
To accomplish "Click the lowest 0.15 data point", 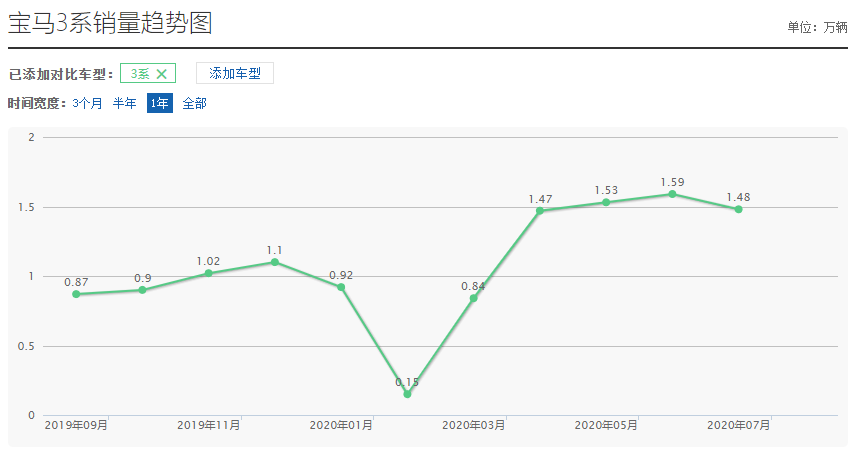I will click(x=407, y=394).
